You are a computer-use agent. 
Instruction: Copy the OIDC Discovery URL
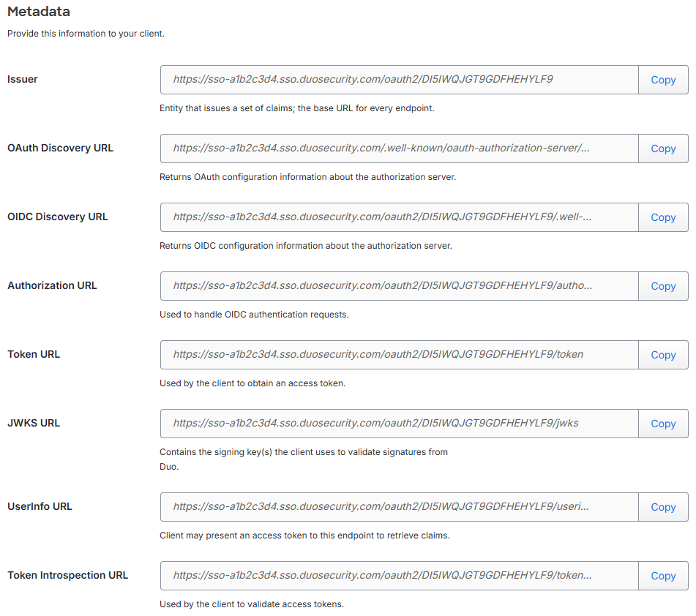662,217
